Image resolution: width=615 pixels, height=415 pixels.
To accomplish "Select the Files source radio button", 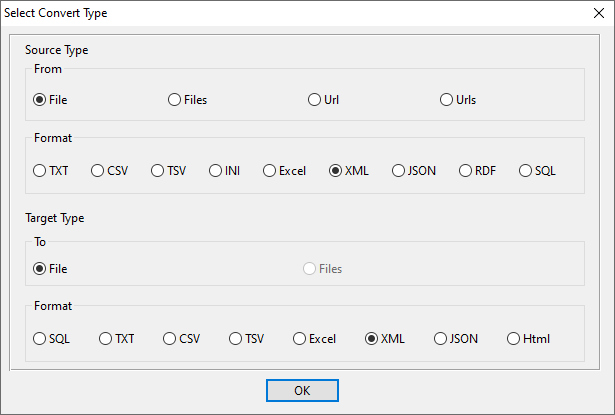I will [x=175, y=100].
